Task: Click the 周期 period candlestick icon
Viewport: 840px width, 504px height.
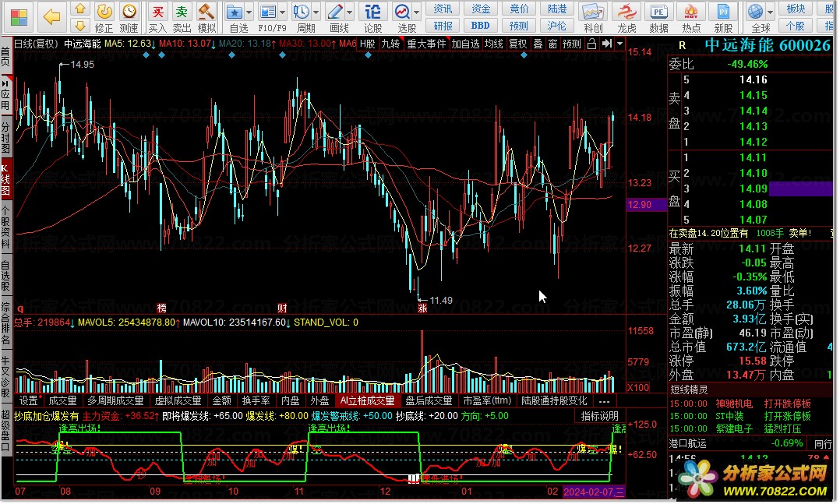Action: pos(301,12)
